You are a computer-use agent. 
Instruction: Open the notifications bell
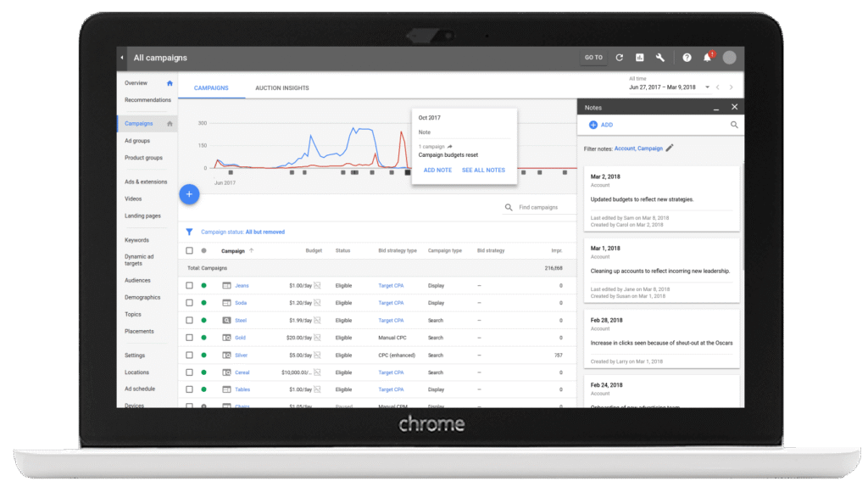[708, 57]
